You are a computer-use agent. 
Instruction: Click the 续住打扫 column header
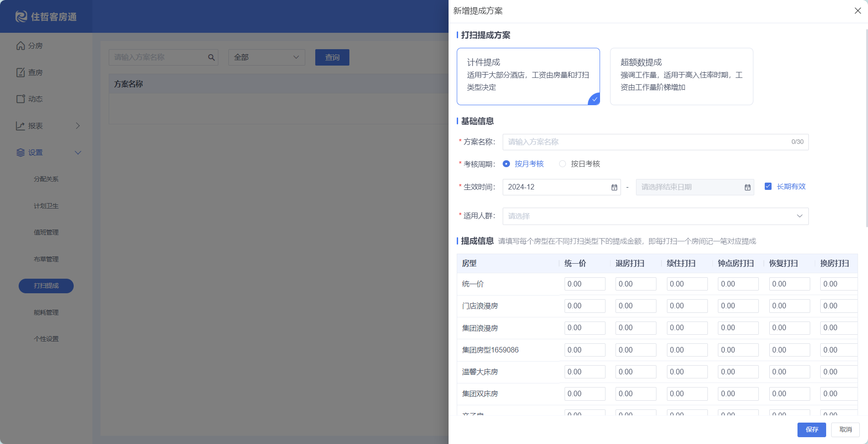(x=681, y=264)
